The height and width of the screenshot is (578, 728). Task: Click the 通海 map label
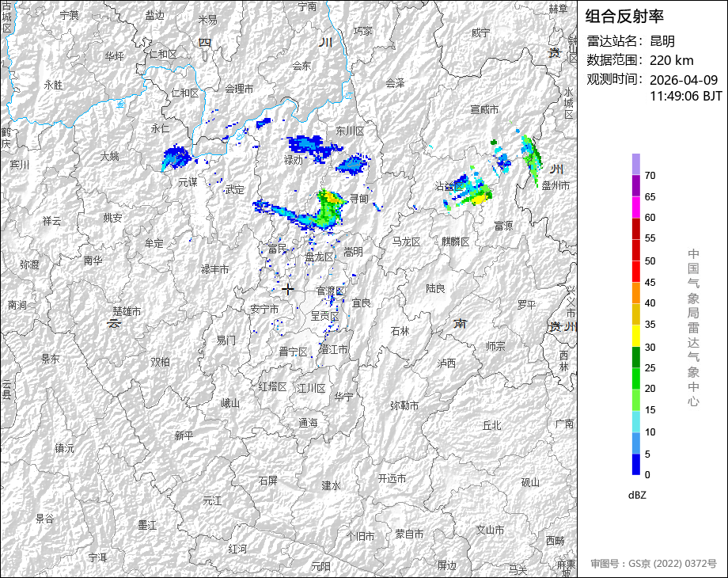(308, 422)
